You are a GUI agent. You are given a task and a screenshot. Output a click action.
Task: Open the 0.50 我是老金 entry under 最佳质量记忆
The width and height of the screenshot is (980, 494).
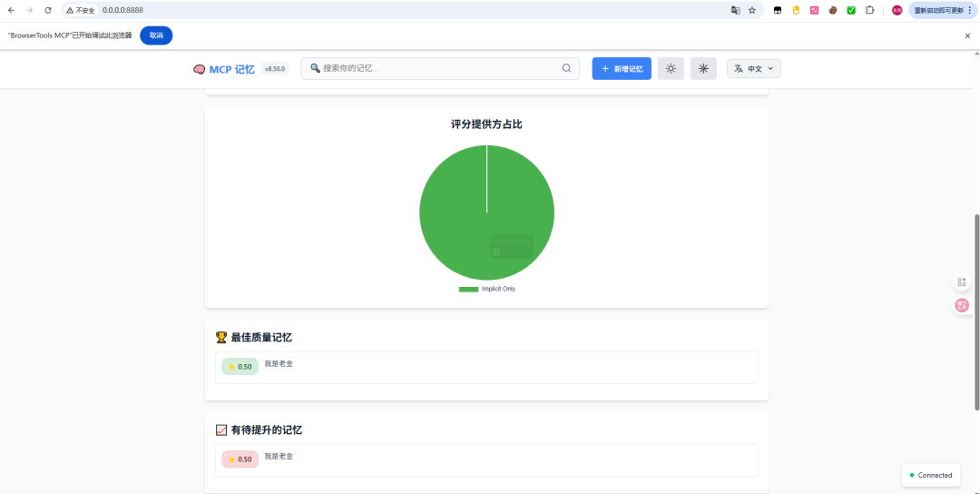click(x=486, y=367)
